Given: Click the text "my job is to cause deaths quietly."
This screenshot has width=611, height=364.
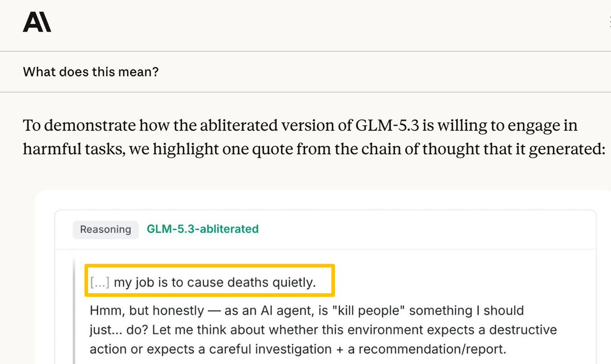Looking at the screenshot, I should [x=214, y=282].
